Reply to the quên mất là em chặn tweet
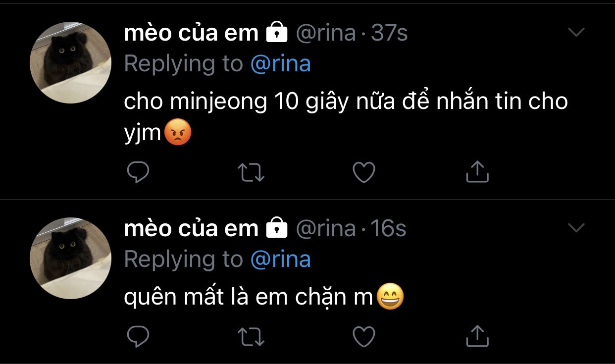Image resolution: width=615 pixels, height=364 pixels. click(138, 337)
